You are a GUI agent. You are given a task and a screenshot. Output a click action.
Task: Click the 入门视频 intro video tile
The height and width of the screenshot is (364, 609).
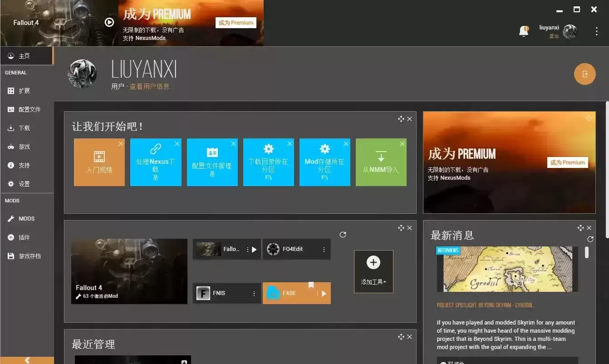(99, 162)
